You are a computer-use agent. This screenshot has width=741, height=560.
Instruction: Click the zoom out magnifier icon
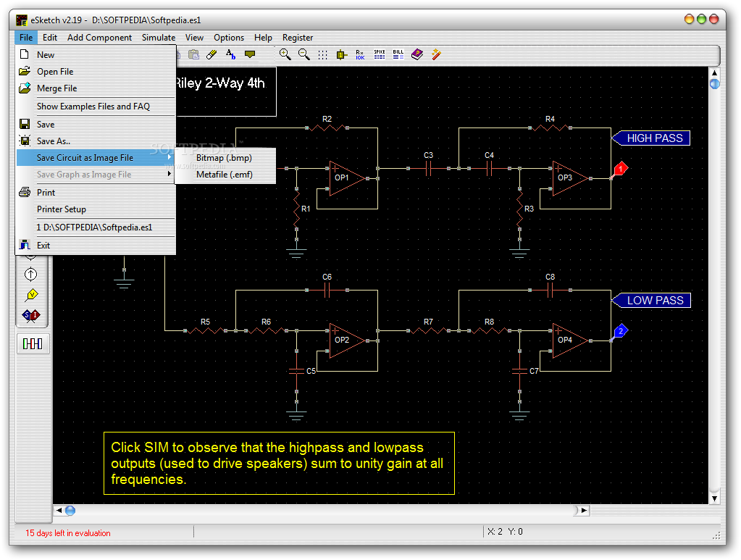click(304, 54)
